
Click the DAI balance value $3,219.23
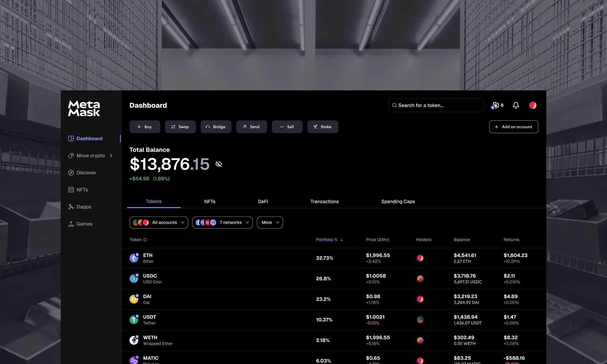pos(465,296)
